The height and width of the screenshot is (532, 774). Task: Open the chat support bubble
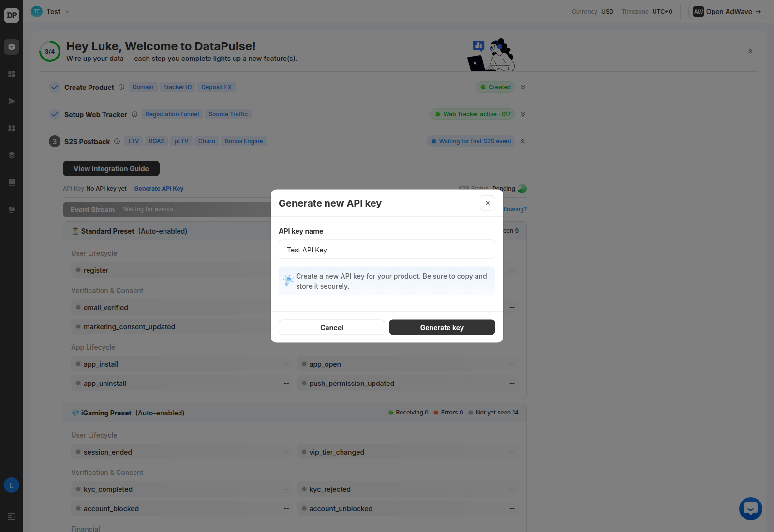[x=751, y=509]
